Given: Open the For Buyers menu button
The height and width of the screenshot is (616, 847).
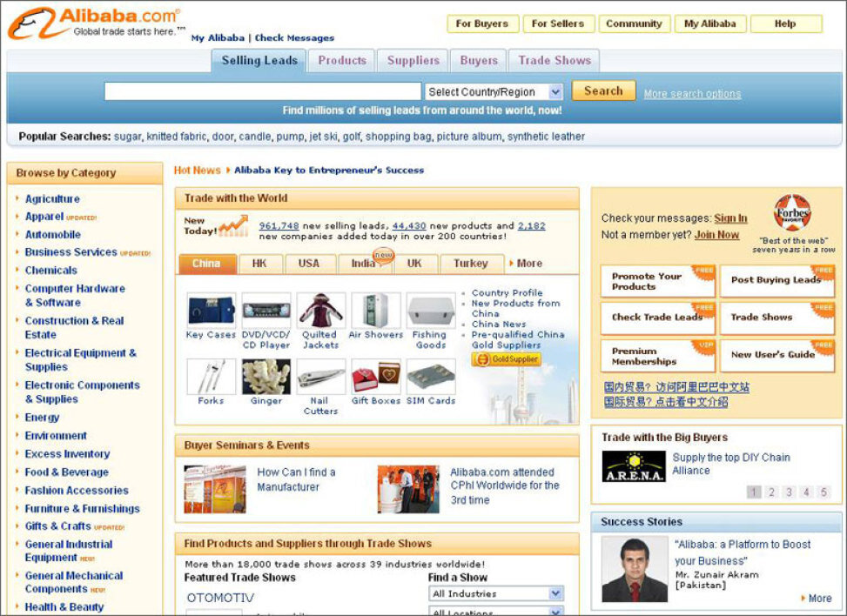Looking at the screenshot, I should click(x=482, y=23).
